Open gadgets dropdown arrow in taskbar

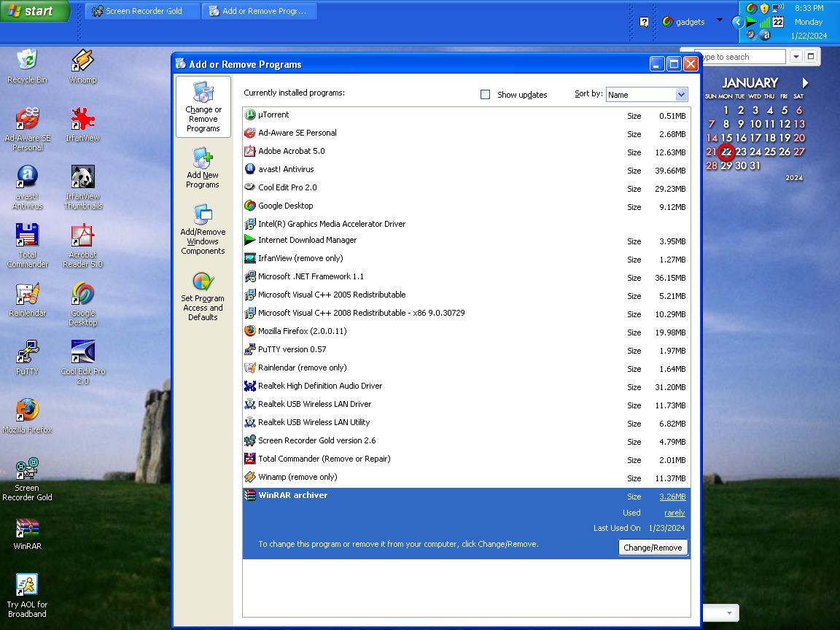point(720,20)
